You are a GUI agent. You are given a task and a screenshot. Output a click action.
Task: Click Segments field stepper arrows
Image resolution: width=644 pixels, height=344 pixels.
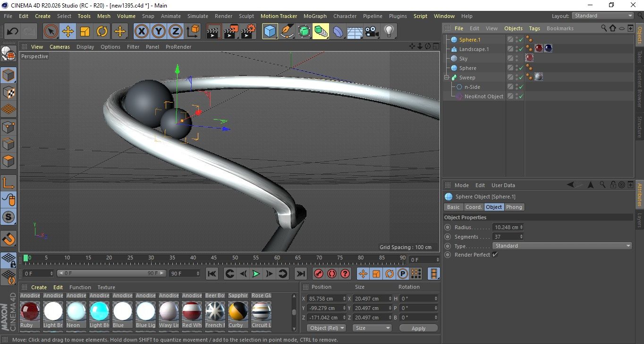point(521,237)
